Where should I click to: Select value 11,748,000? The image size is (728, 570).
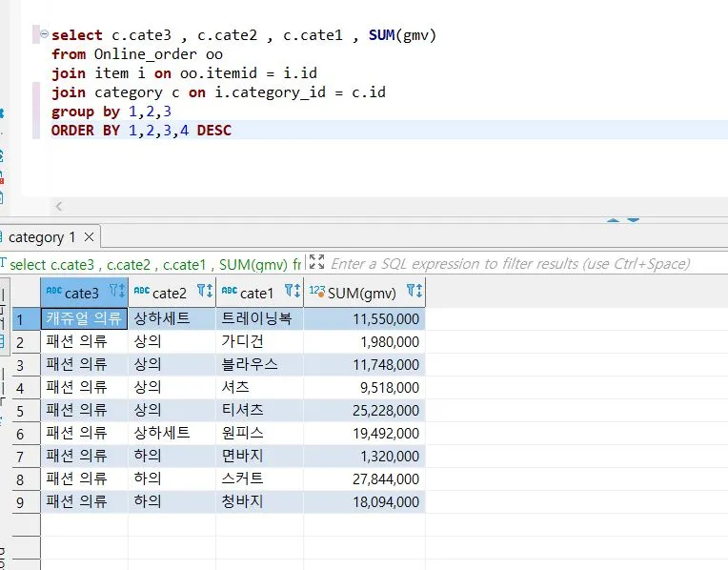point(364,364)
